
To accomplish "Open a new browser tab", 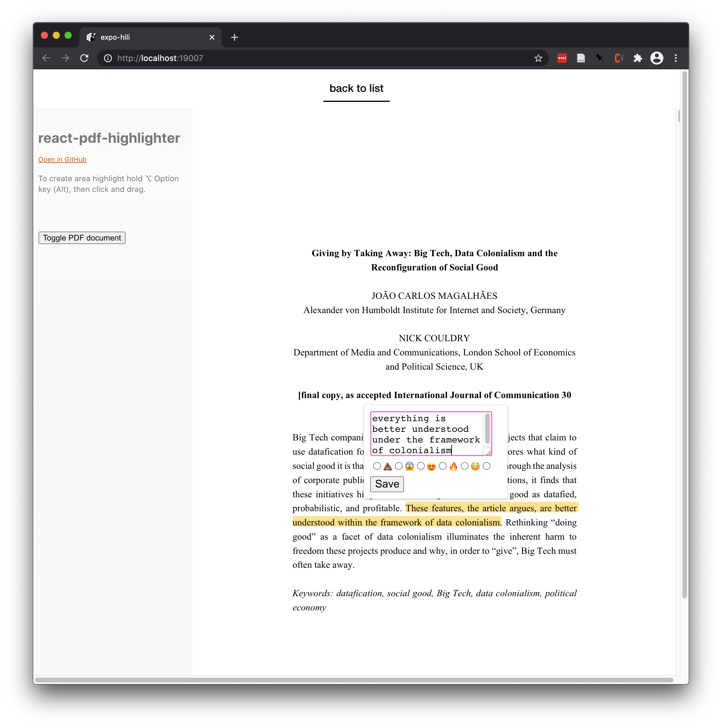I will point(234,37).
